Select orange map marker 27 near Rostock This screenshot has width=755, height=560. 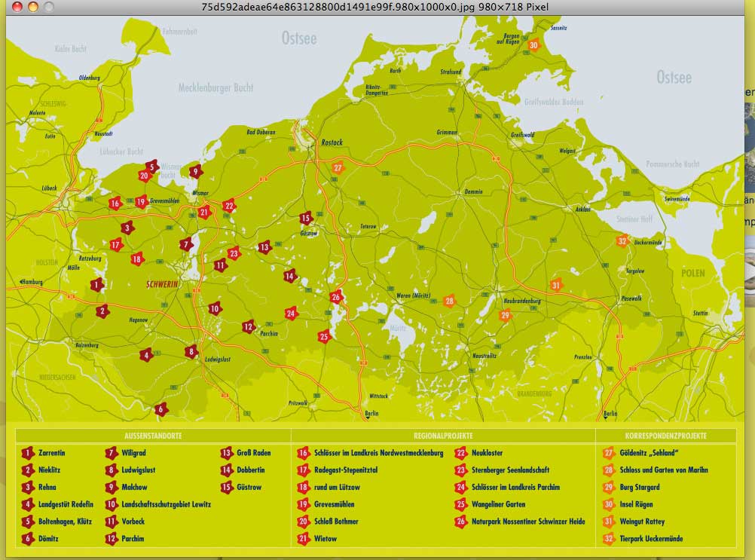click(x=338, y=167)
